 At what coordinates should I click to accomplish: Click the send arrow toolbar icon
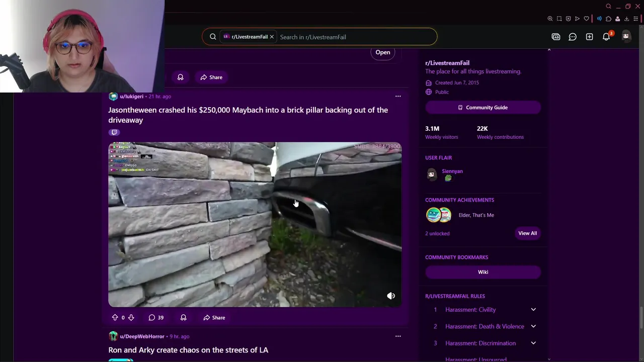[577, 19]
